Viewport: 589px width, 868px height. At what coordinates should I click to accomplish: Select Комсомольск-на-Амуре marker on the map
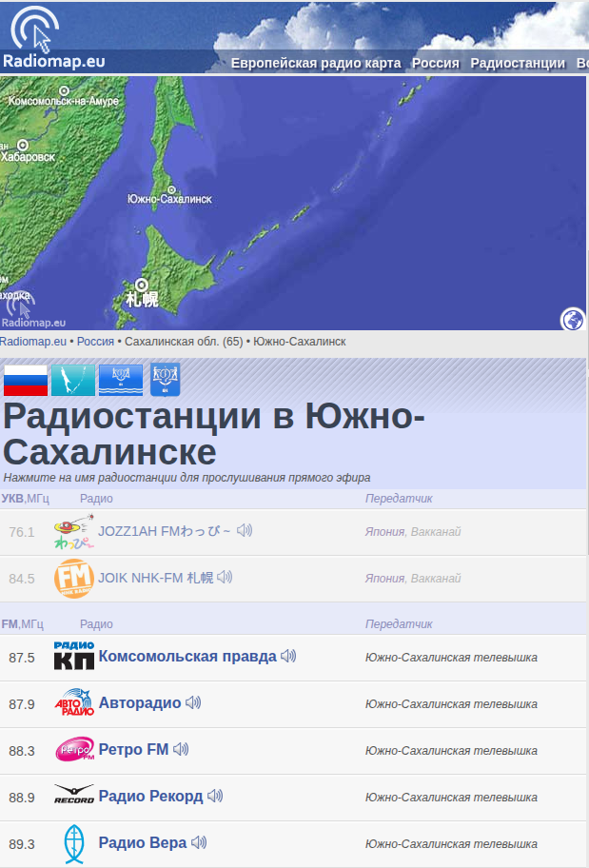point(64,90)
